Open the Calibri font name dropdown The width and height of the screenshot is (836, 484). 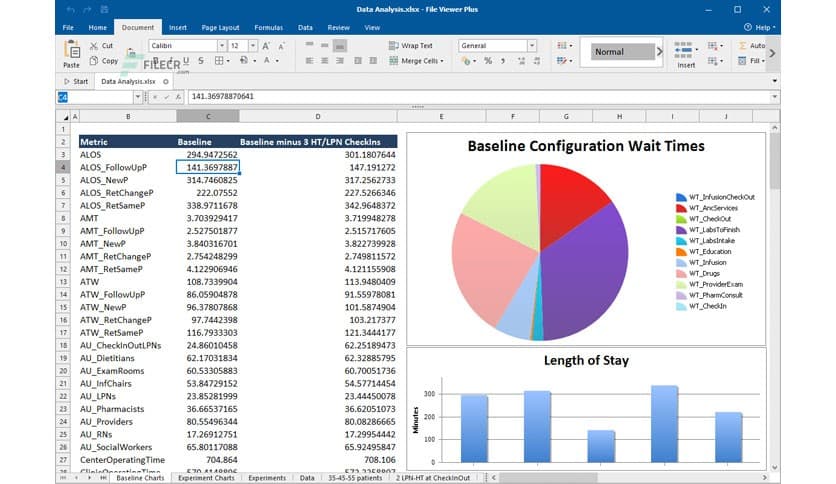click(221, 46)
